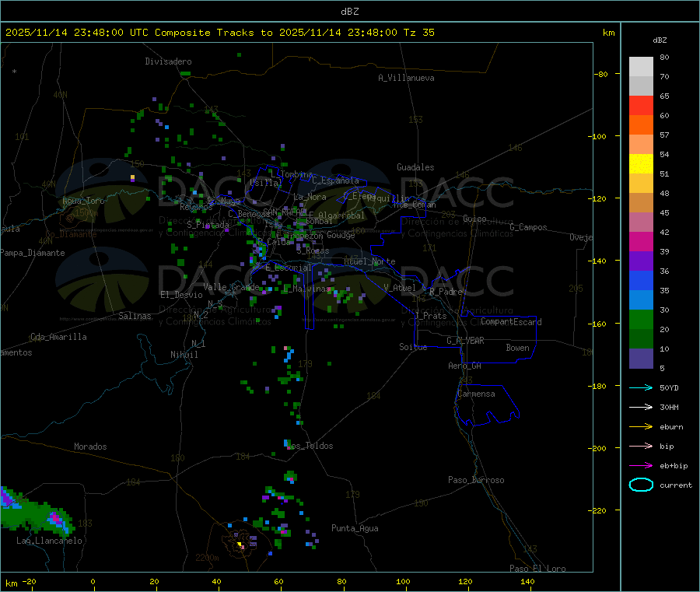Click the Divisadero map label

(168, 61)
